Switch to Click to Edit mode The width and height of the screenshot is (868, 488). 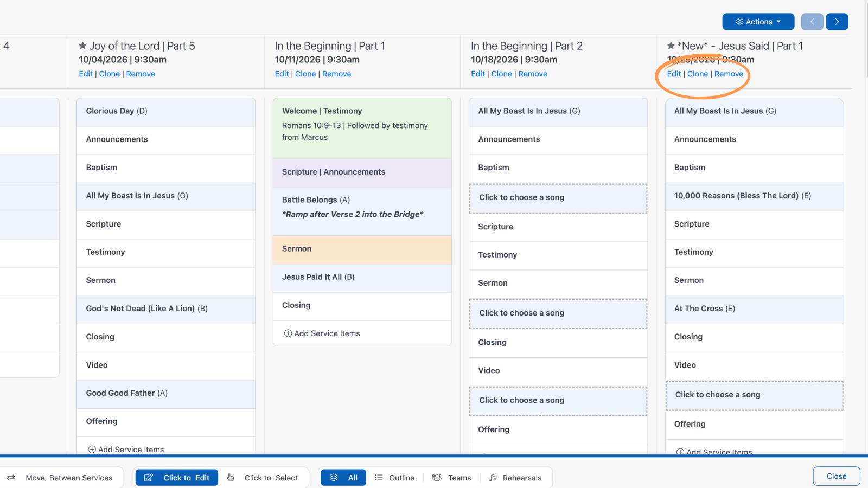click(x=176, y=478)
